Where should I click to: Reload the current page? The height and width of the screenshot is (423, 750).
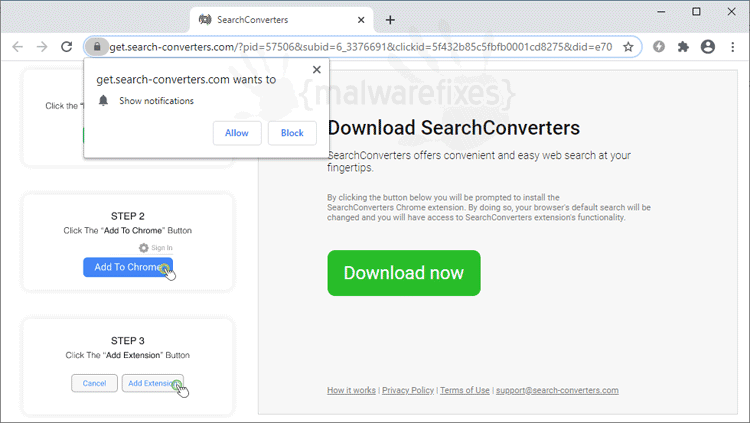(66, 46)
